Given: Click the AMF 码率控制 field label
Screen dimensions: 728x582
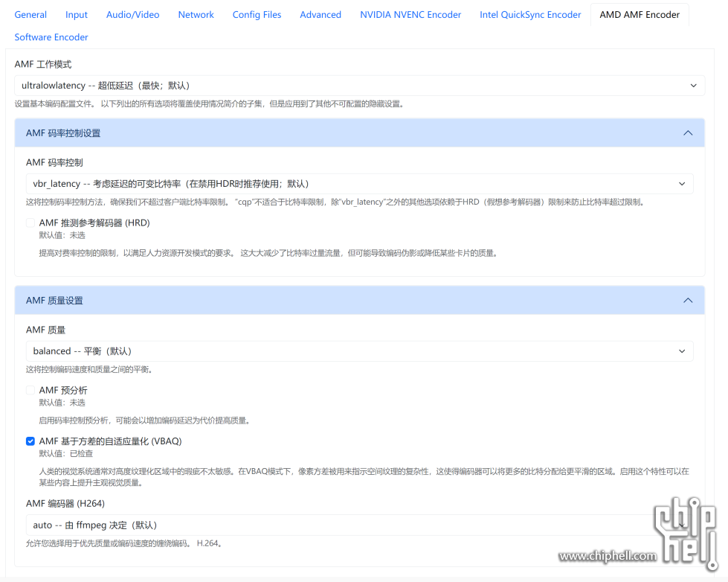Looking at the screenshot, I should click(54, 163).
